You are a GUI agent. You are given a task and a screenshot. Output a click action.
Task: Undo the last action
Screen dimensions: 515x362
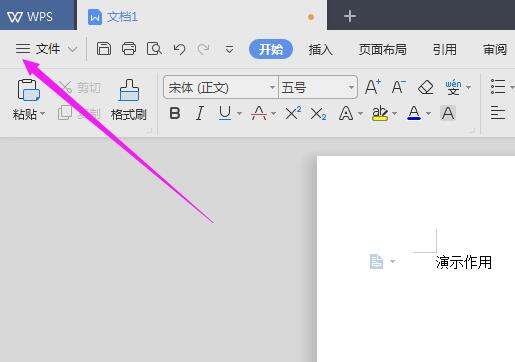[179, 49]
